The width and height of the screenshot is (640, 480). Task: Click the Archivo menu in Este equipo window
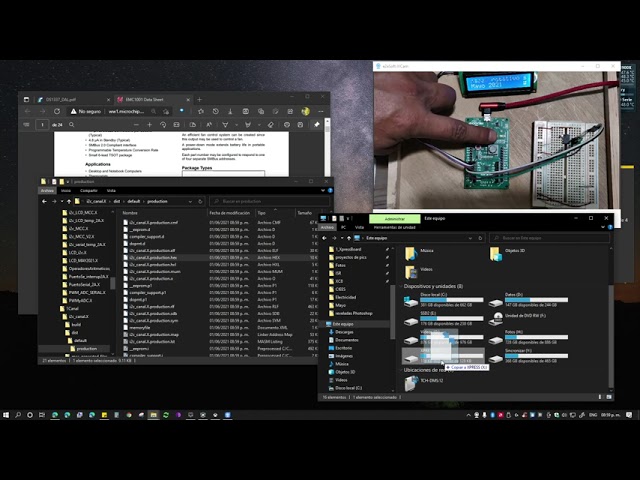coord(328,227)
